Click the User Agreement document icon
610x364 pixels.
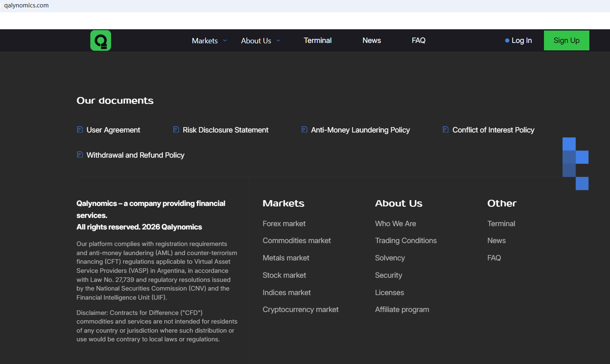[80, 130]
